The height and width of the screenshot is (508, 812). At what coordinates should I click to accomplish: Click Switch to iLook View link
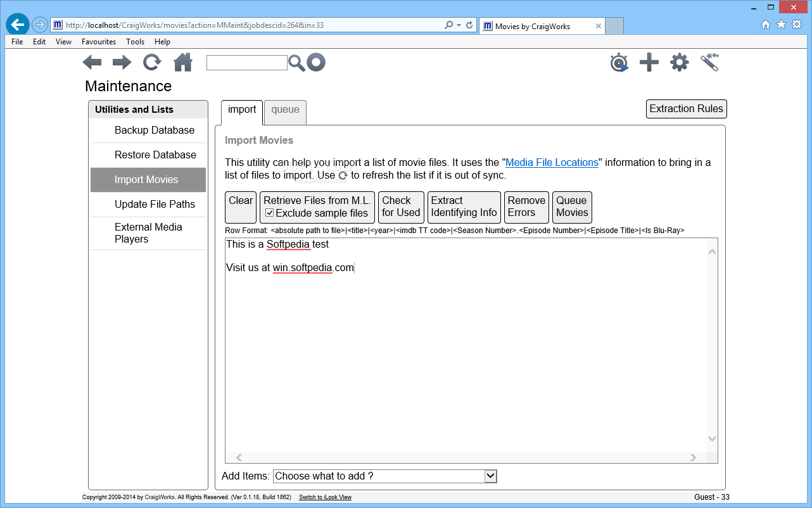coord(325,497)
